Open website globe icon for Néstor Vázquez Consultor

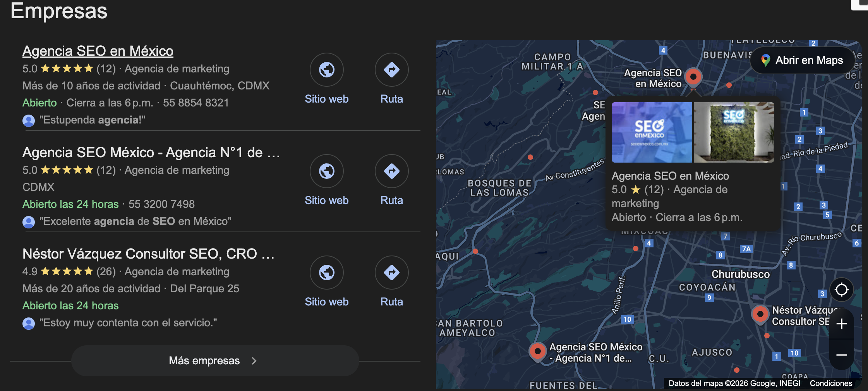point(327,273)
